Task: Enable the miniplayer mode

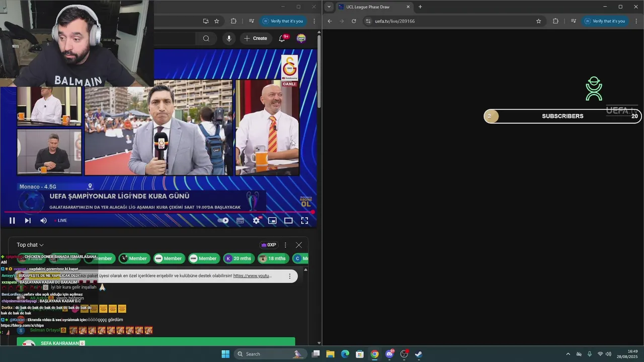Action: [272, 220]
